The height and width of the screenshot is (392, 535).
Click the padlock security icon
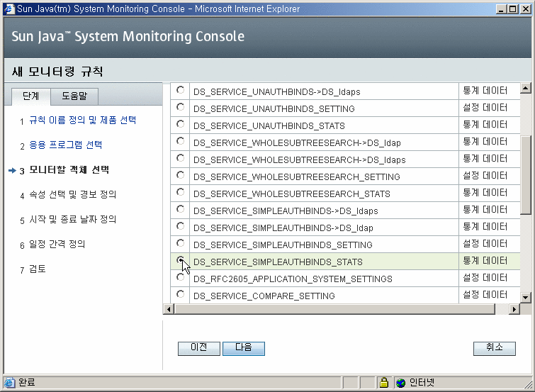[384, 382]
